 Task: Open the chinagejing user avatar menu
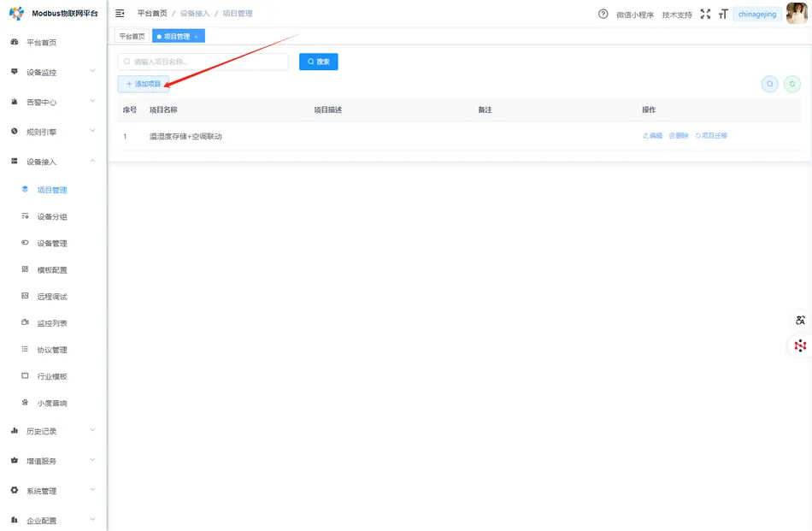point(797,14)
